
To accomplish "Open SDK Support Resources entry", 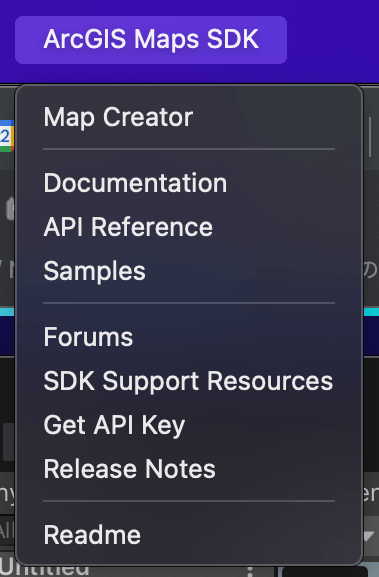I will pos(189,380).
